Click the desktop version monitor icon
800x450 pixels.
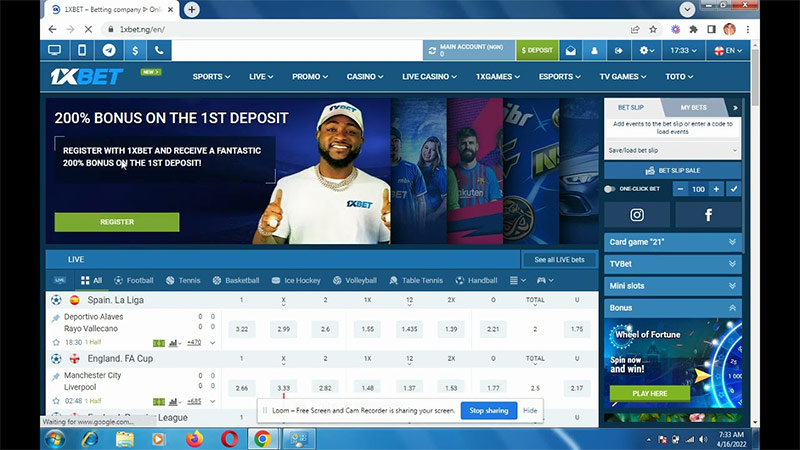click(x=55, y=50)
